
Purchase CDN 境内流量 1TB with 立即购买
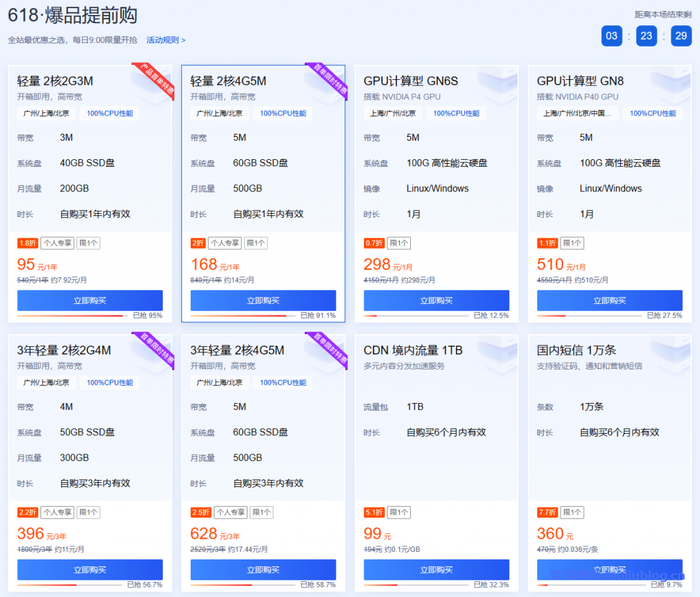(x=437, y=569)
